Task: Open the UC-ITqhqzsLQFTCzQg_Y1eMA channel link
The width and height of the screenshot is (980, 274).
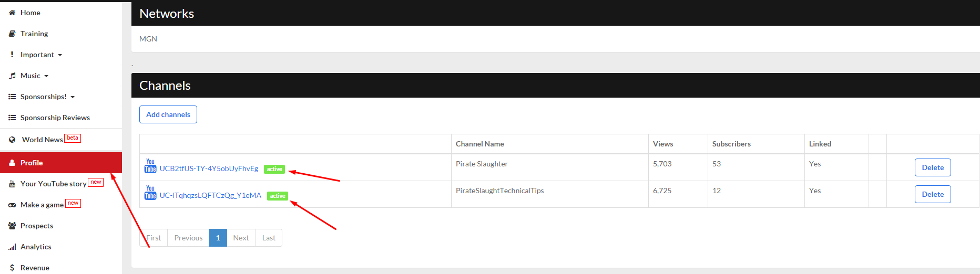Action: (x=210, y=195)
